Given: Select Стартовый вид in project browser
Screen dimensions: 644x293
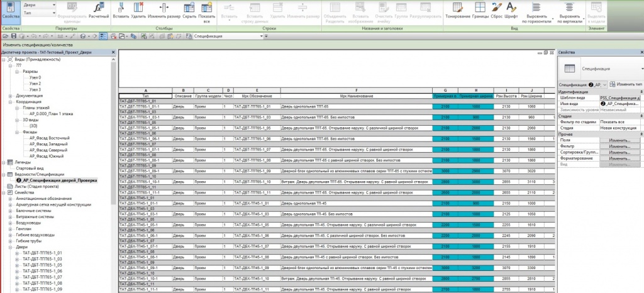Looking at the screenshot, I should click(x=29, y=169).
